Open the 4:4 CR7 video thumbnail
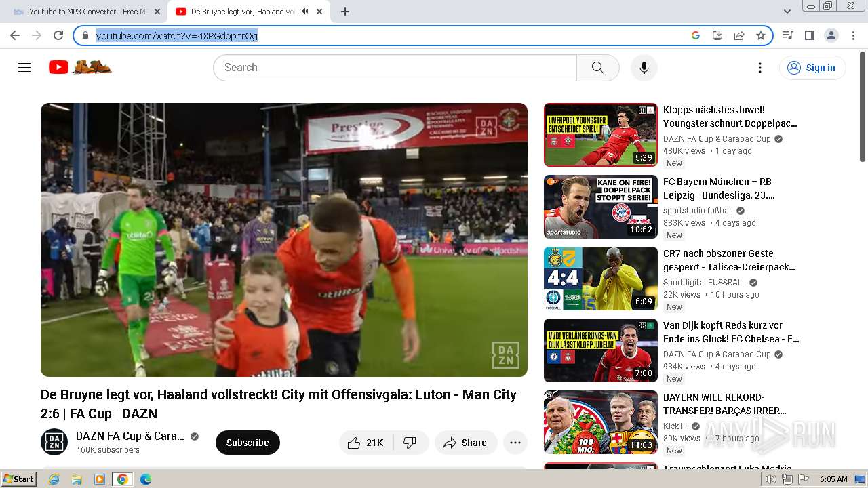This screenshot has width=868, height=488. [601, 279]
